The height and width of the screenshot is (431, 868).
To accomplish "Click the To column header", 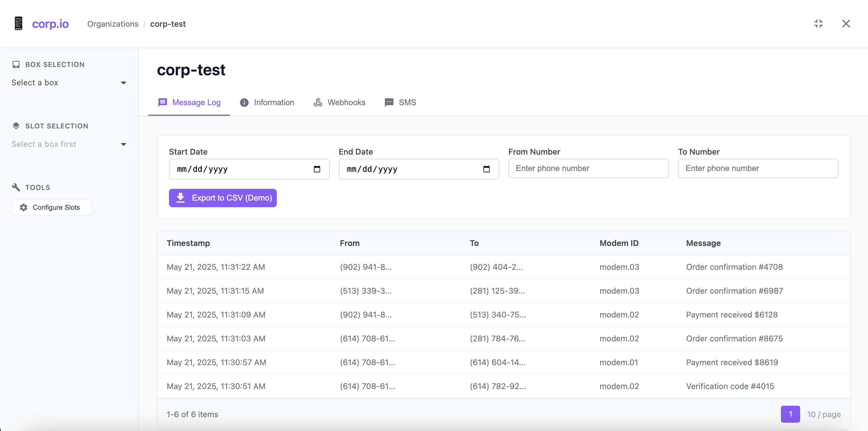I will [x=474, y=243].
